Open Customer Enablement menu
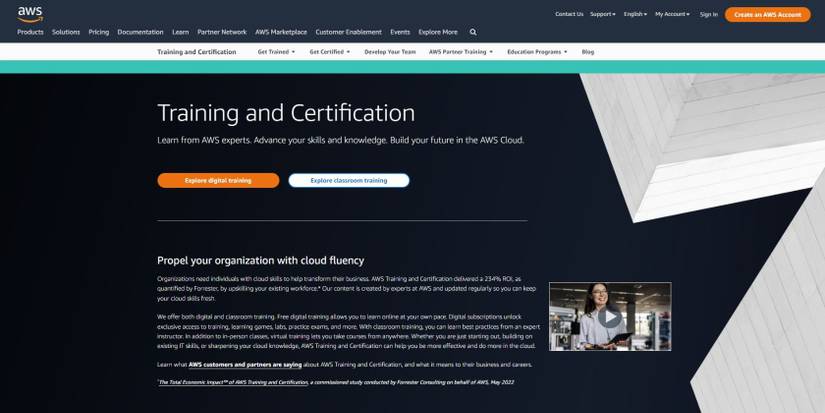825x413 pixels. tap(348, 32)
